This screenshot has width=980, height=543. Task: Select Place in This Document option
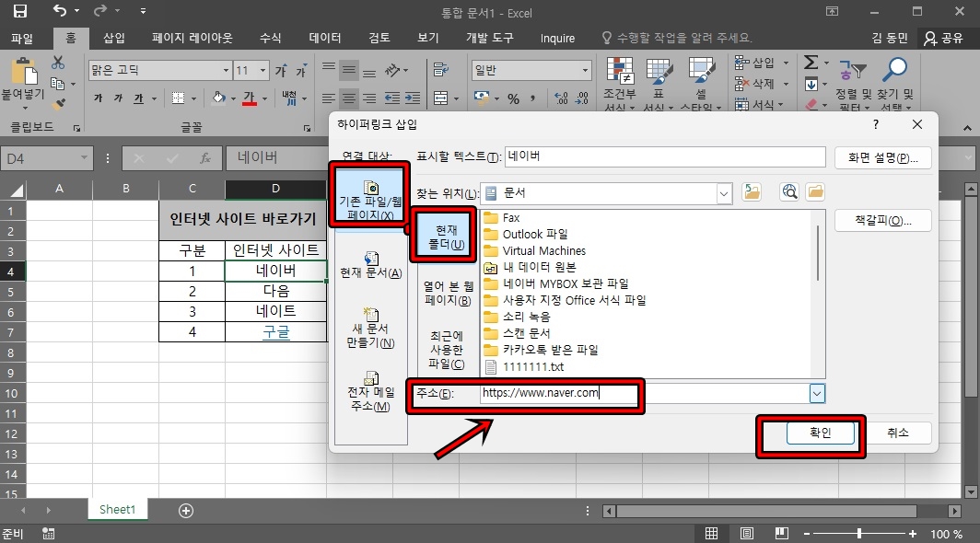pyautogui.click(x=370, y=265)
